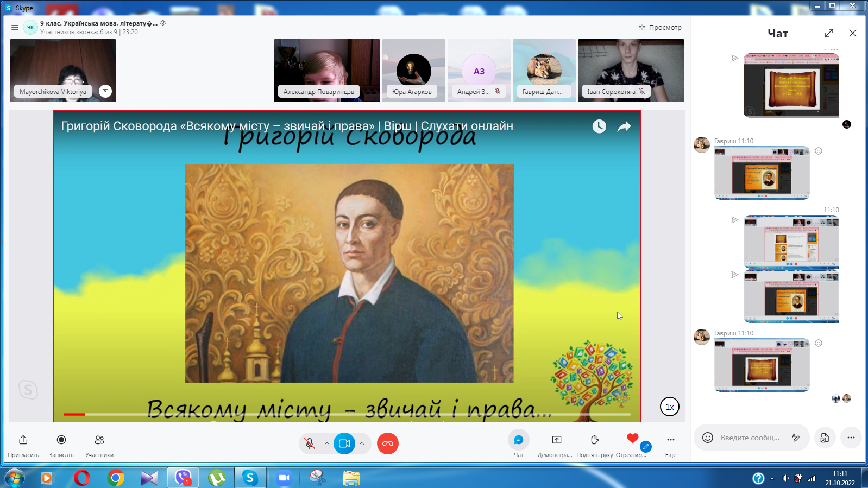Screen dimensions: 868x488
Task: Click the 1x zoom button
Action: click(x=670, y=407)
